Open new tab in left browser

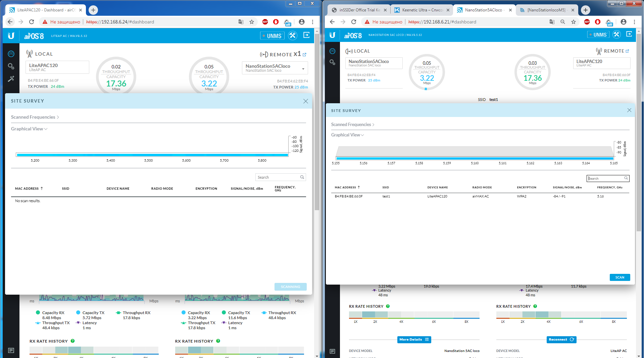93,10
